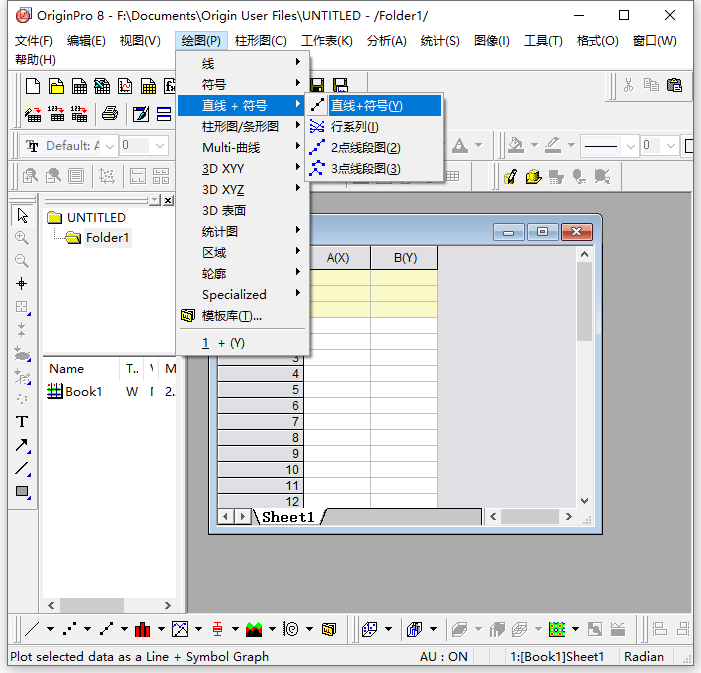This screenshot has height=673, width=701.
Task: Select the Arrow drawing tool
Action: click(21, 444)
